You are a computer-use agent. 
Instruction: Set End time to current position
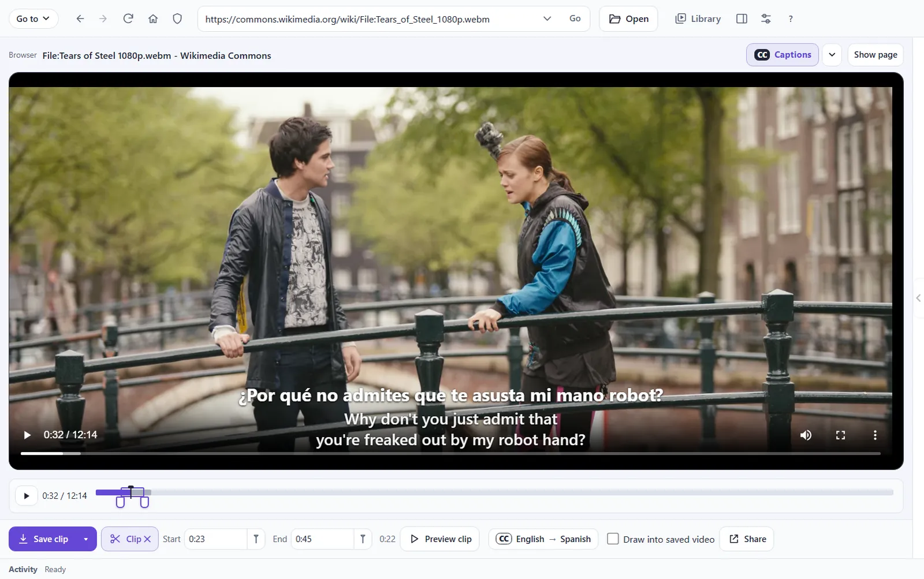coord(363,539)
